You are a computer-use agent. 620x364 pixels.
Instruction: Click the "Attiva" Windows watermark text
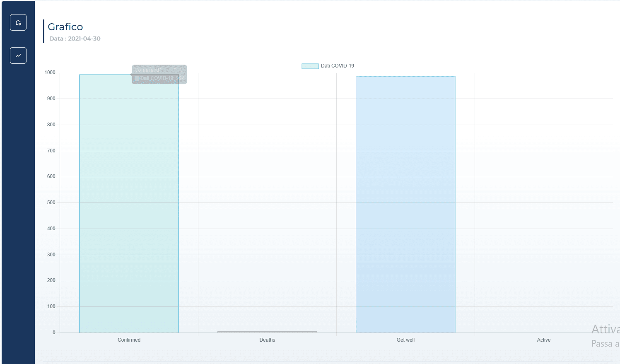(x=606, y=329)
